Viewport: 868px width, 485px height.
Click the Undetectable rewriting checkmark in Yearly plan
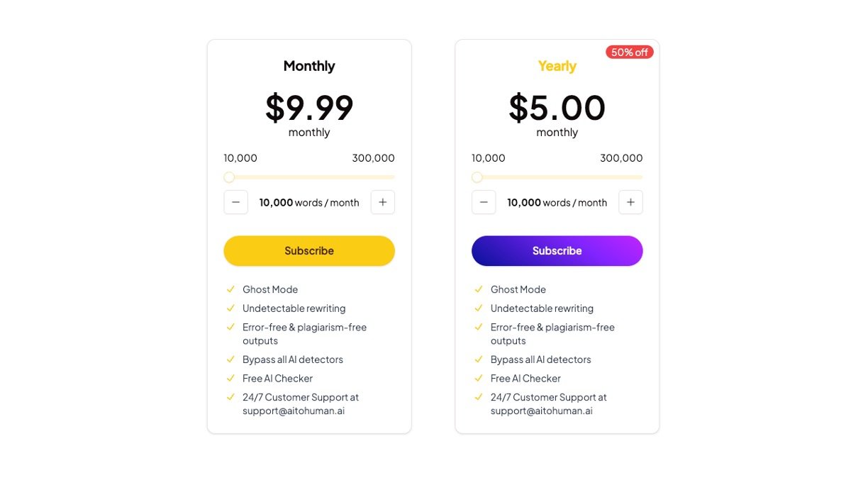click(479, 308)
